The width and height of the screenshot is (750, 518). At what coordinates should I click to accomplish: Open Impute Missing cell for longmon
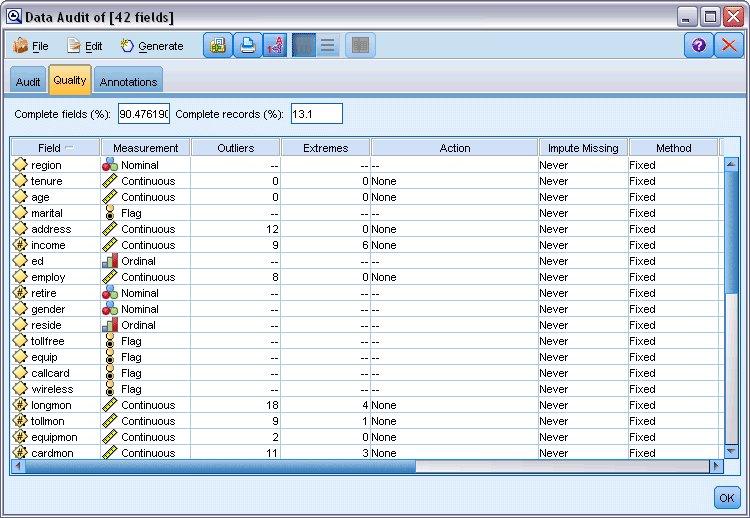(x=583, y=405)
